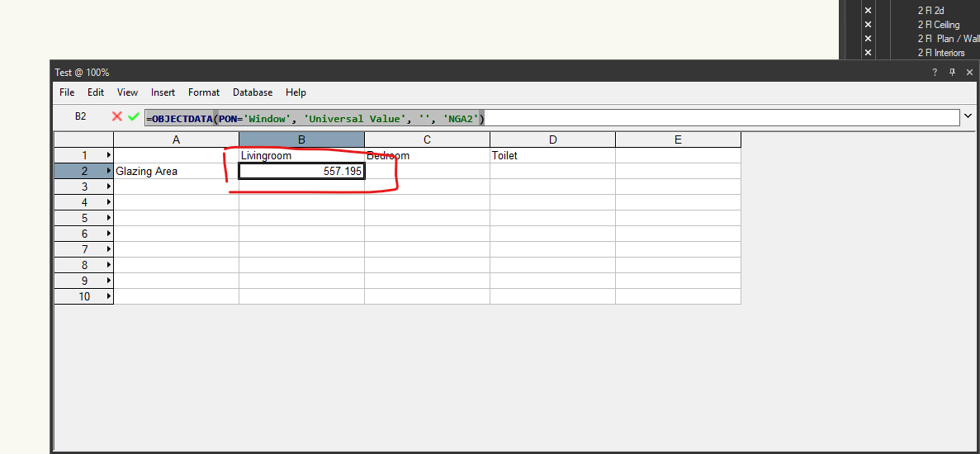The width and height of the screenshot is (980, 454).
Task: Select row 10 header
Action: 84,296
